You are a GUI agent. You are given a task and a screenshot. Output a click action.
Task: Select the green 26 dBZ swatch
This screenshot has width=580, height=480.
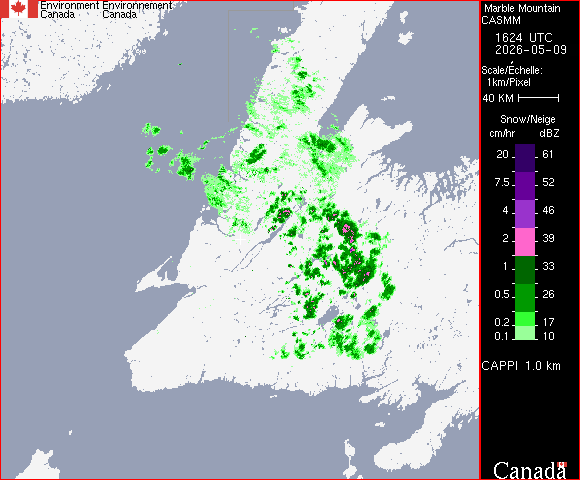coord(525,298)
